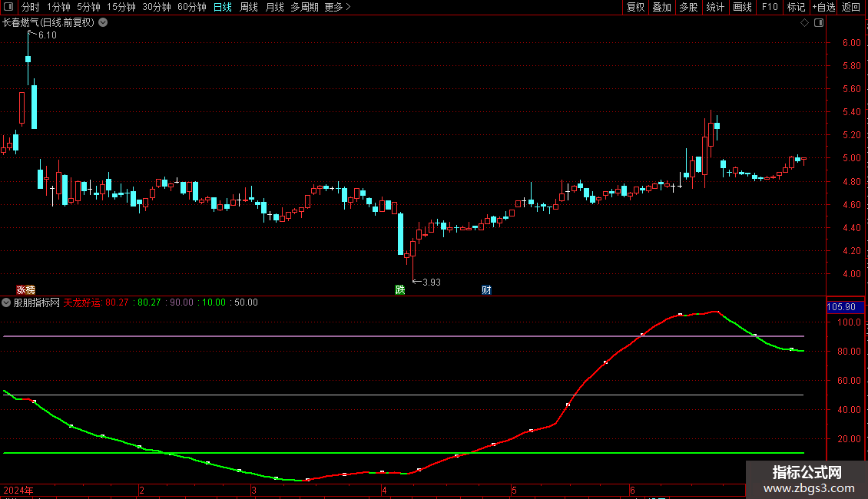Expand the 更多 periods menu
This screenshot has width=868, height=499.
(337, 7)
